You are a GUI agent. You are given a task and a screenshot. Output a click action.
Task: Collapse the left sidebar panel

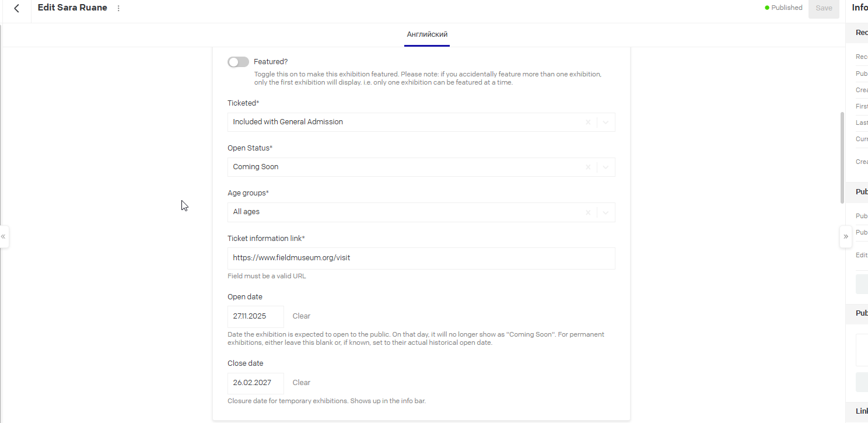click(x=3, y=237)
